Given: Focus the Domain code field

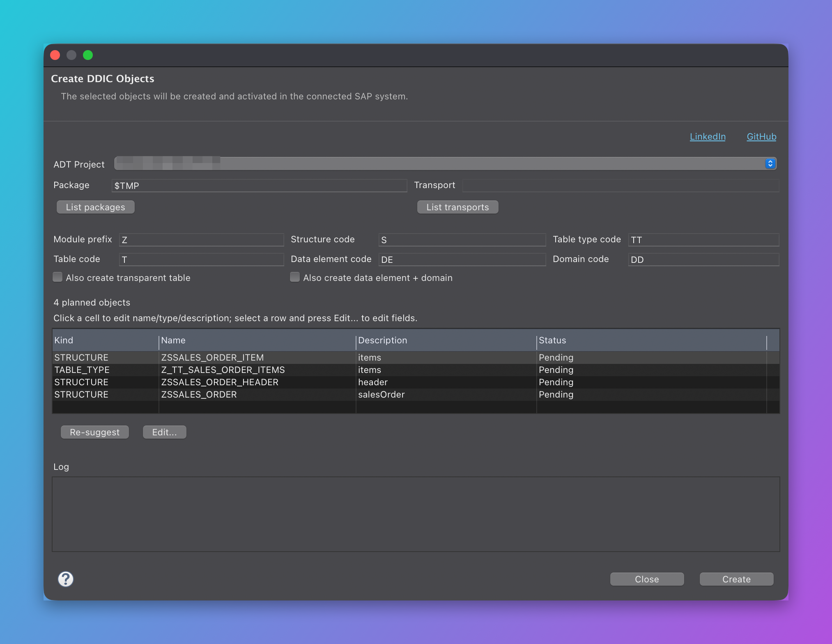Looking at the screenshot, I should 703,260.
